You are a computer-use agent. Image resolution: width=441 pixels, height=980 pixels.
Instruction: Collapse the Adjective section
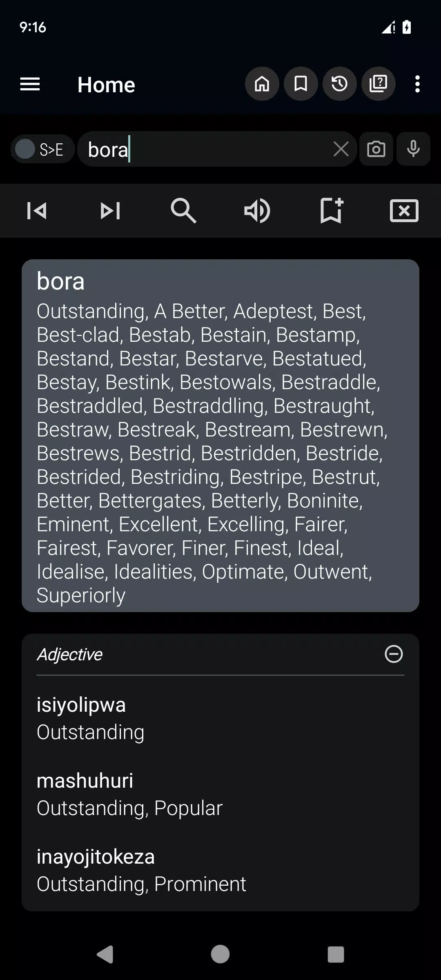[x=394, y=654]
